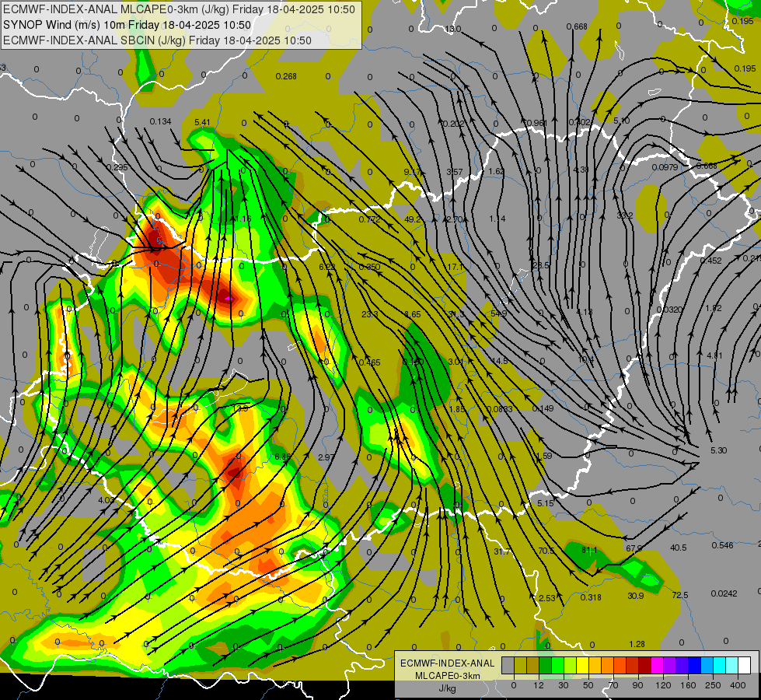The width and height of the screenshot is (761, 700).
Task: Click the map value 4.03
Action: coord(106,500)
